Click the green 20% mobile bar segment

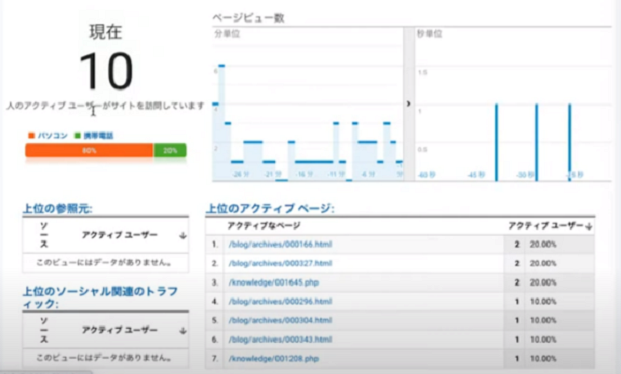(x=170, y=150)
